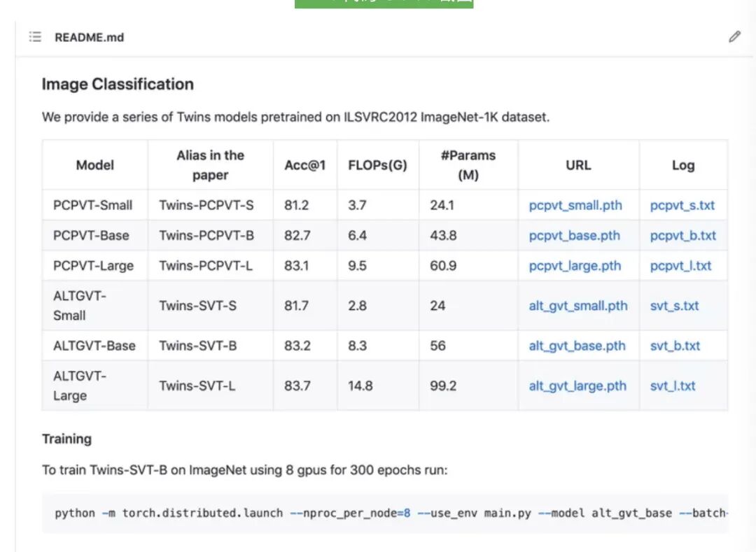756x552 pixels.
Task: Click the Acc@1 column header
Action: [304, 165]
